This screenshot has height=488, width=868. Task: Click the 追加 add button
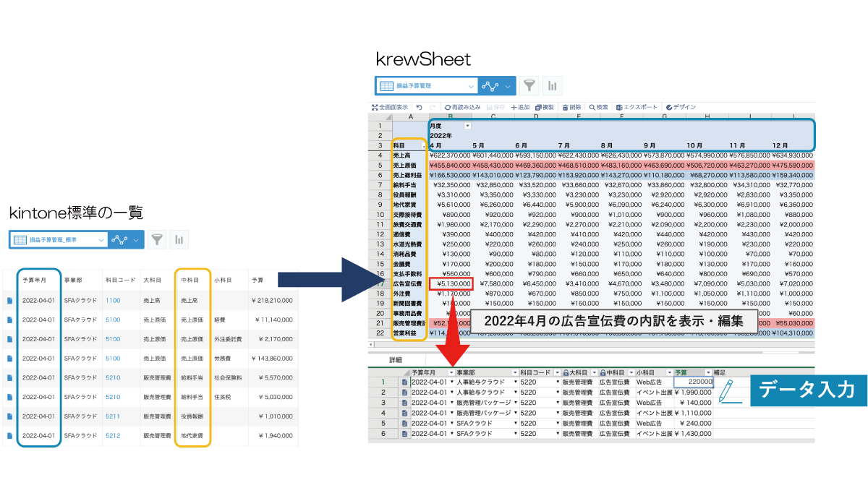click(x=520, y=107)
